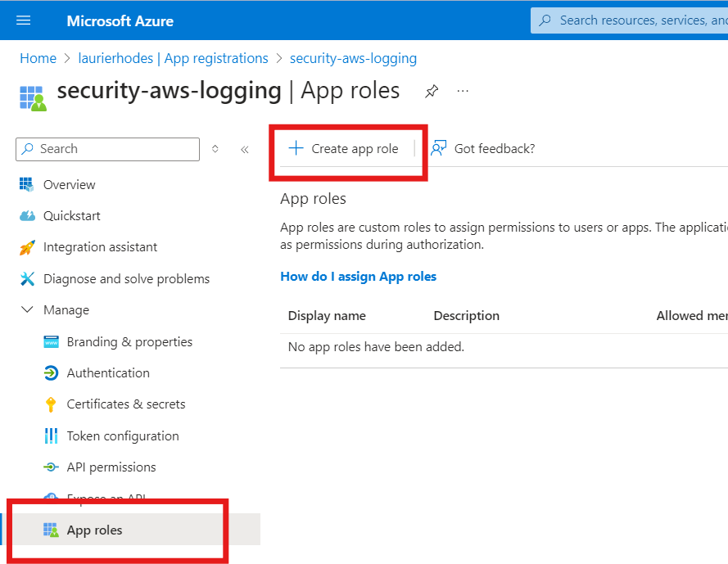The height and width of the screenshot is (564, 728).
Task: Click the Certificates key icon
Action: 51,404
